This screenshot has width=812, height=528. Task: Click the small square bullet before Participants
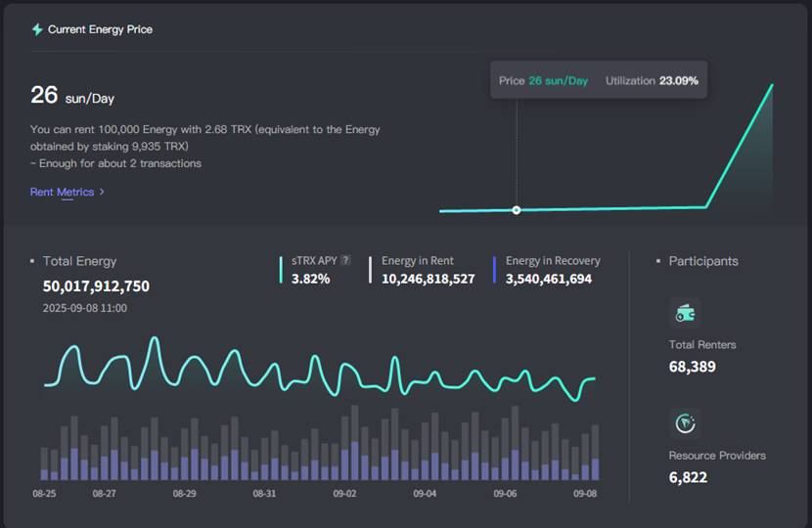[658, 261]
